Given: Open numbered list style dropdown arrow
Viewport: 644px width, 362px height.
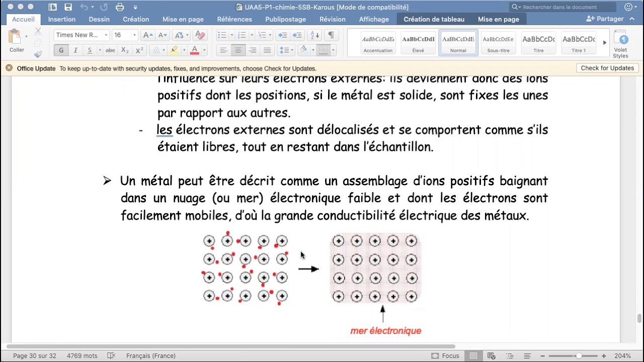Looking at the screenshot, I should [252, 35].
